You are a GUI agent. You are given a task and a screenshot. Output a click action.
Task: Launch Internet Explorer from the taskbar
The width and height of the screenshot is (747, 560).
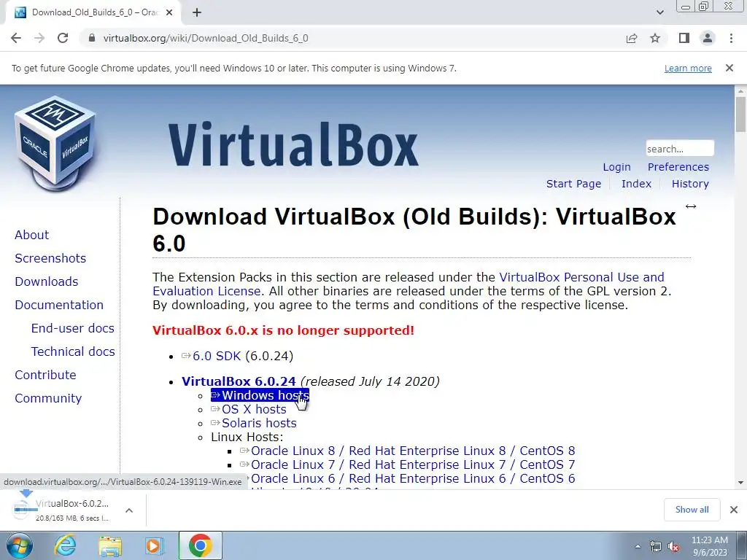coord(65,545)
